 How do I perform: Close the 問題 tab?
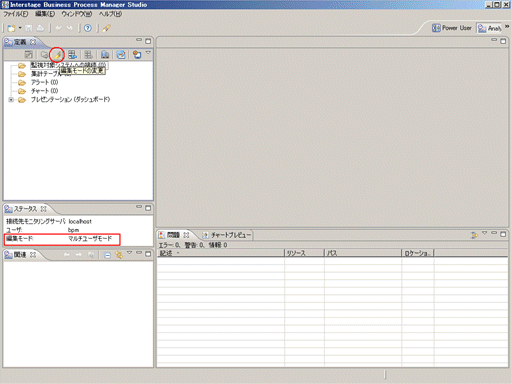[x=186, y=235]
